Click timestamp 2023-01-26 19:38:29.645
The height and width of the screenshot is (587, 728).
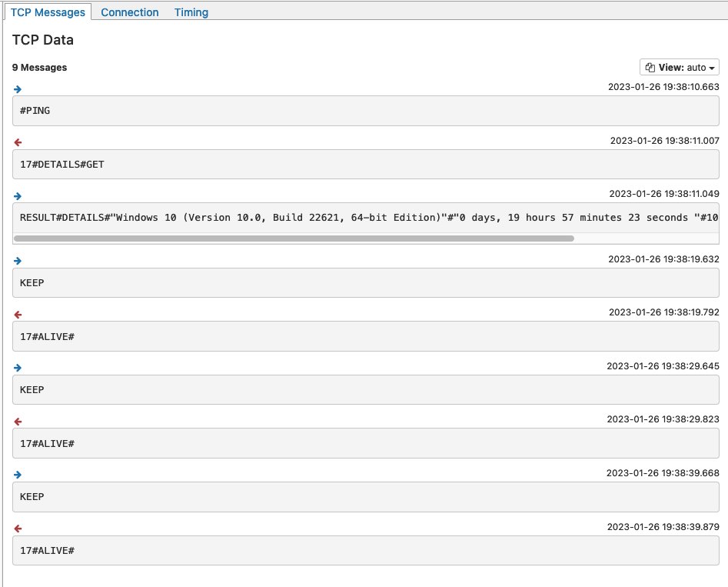663,365
